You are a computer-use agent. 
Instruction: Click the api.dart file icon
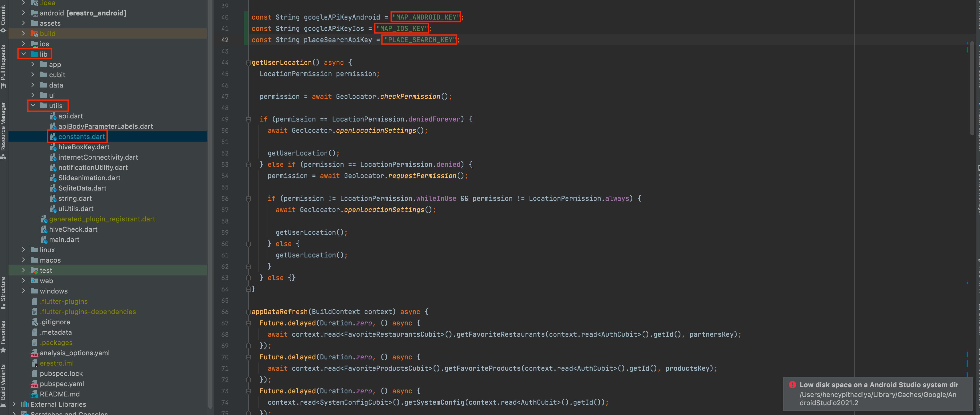click(53, 116)
